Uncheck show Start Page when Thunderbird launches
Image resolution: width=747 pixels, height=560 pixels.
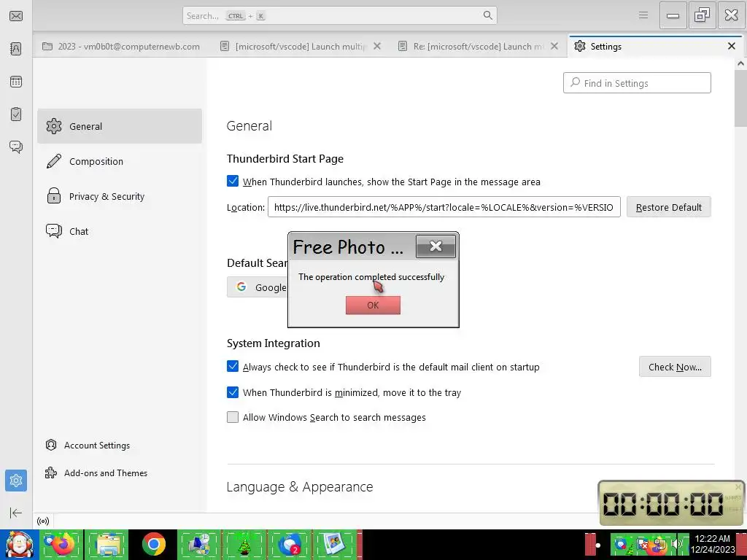point(233,182)
